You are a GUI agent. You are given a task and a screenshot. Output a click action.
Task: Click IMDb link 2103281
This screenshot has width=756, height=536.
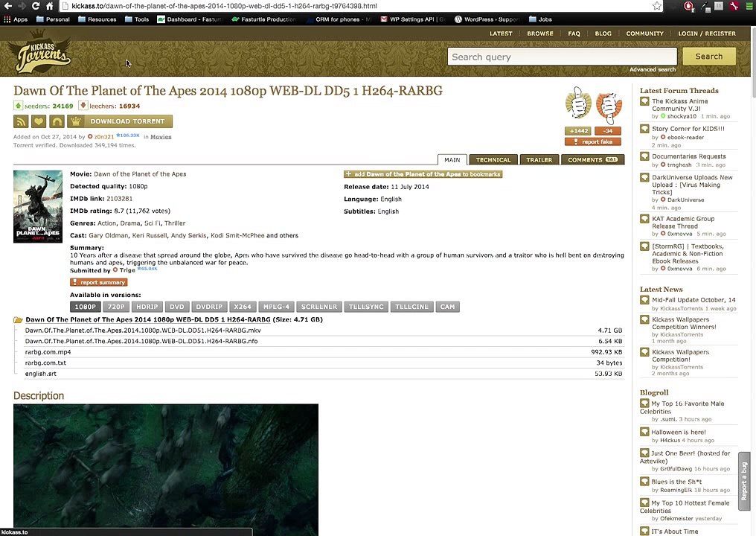[120, 198]
